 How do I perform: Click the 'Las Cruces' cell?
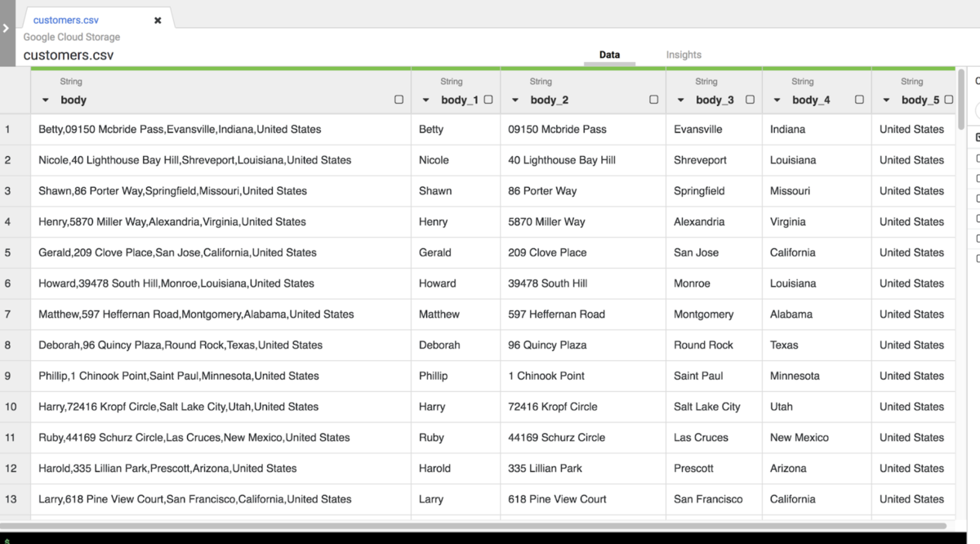coord(714,438)
